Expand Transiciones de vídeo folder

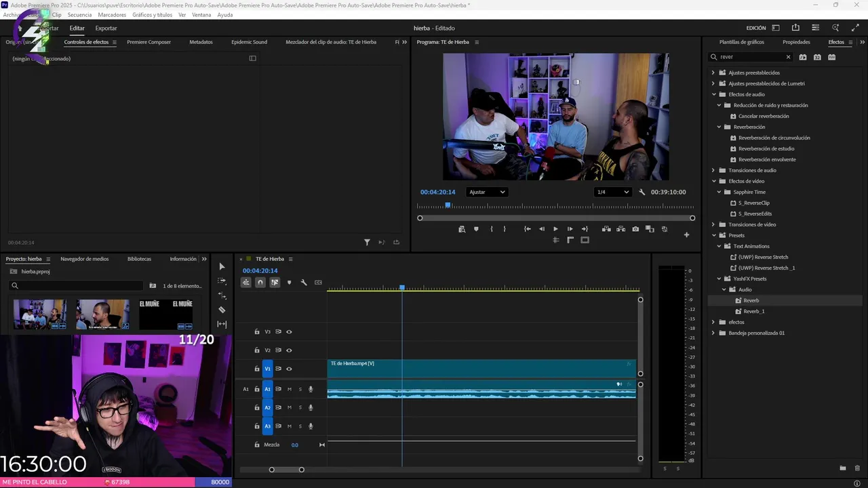point(713,224)
